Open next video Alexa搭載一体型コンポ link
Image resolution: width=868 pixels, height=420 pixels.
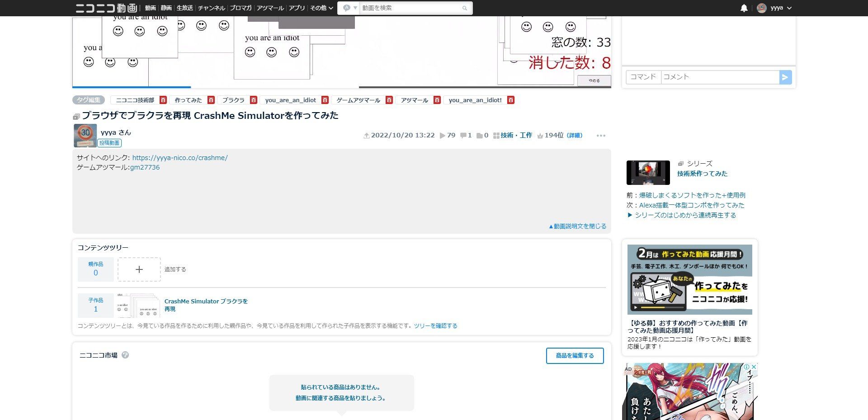pyautogui.click(x=691, y=205)
